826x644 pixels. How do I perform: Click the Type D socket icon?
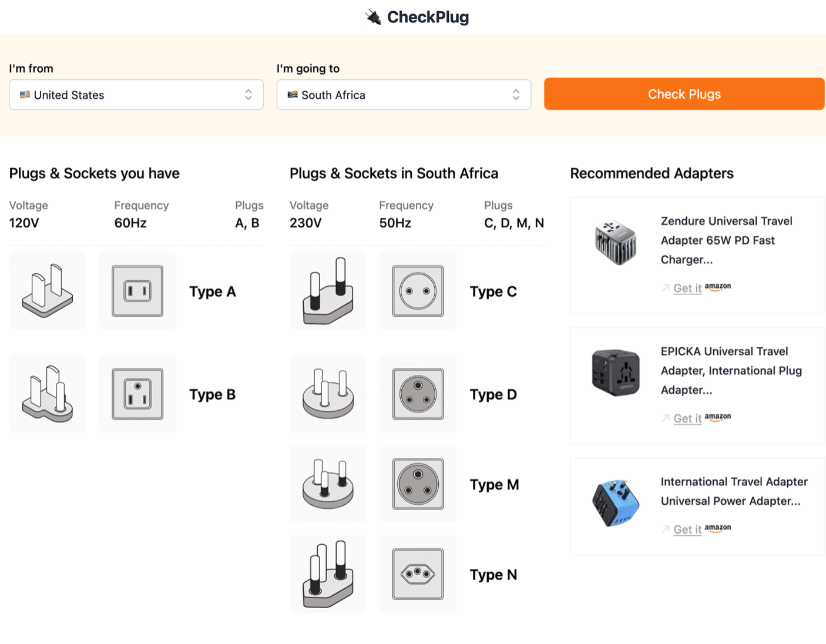click(418, 394)
